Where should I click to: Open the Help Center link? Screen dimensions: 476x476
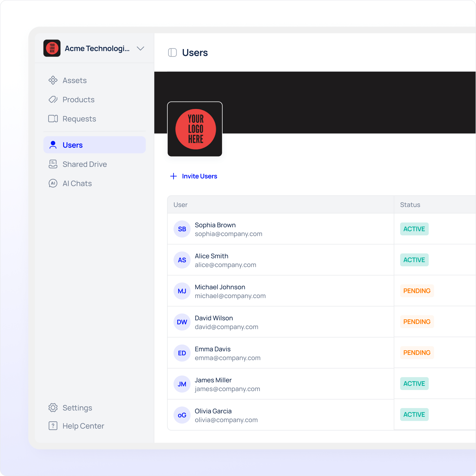pyautogui.click(x=83, y=426)
